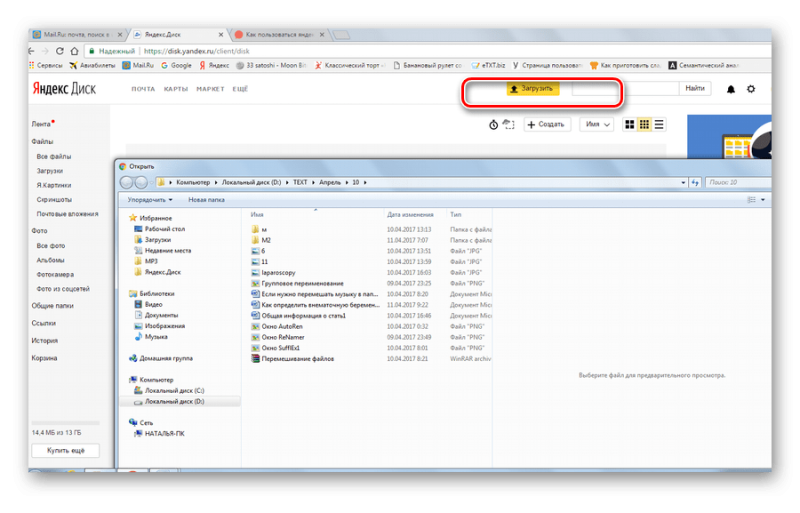Click the dialog search field Поиск: 10

(x=738, y=182)
